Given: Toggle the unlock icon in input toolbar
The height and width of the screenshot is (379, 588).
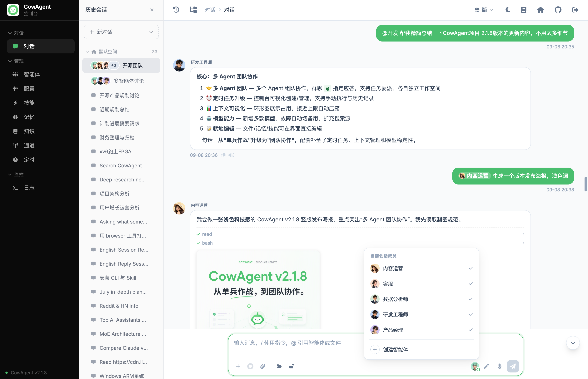Looking at the screenshot, I should (292, 367).
